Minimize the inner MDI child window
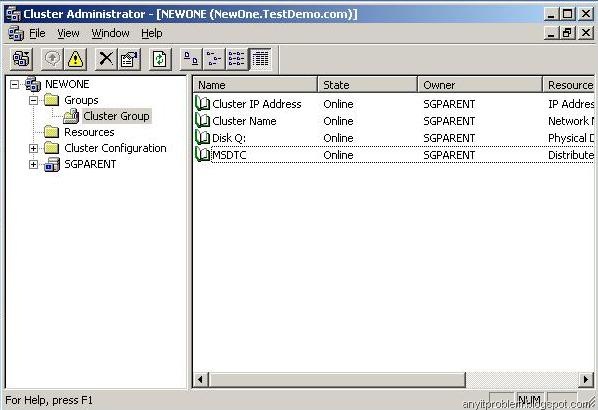 [x=551, y=33]
